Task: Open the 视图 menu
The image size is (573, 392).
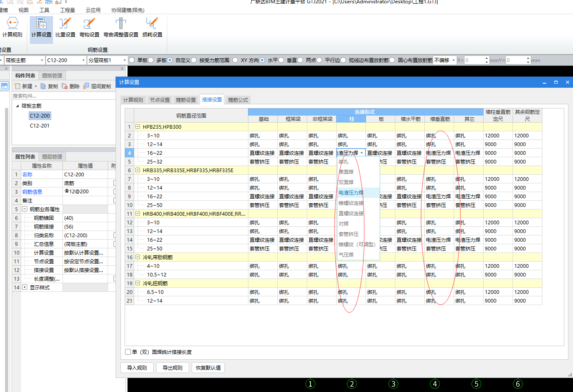Action: pyautogui.click(x=24, y=10)
